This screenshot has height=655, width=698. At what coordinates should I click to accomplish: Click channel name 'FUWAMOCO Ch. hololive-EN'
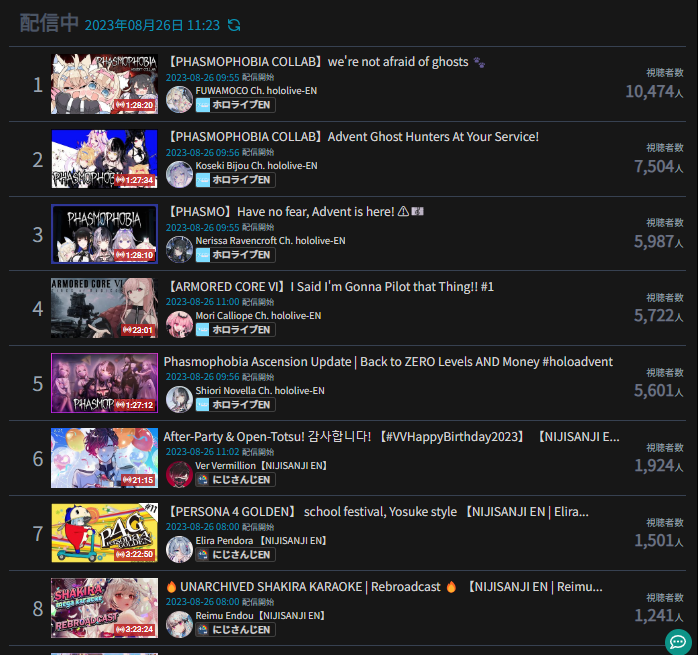coord(256,91)
